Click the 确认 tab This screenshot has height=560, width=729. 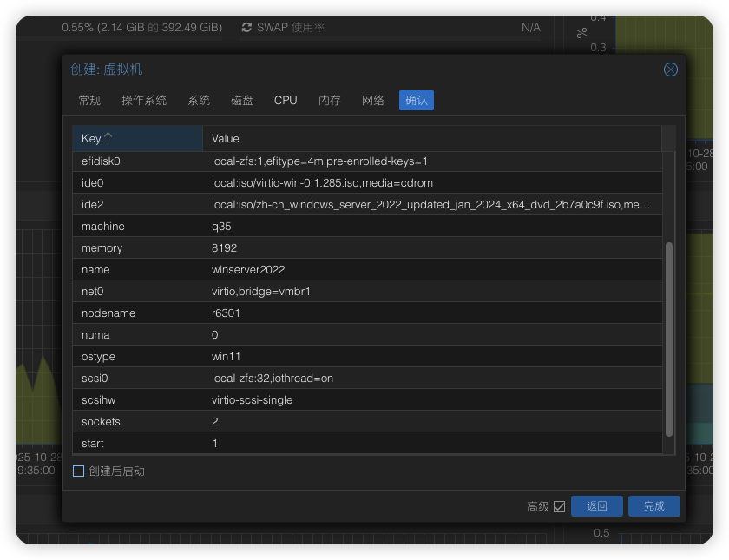pyautogui.click(x=417, y=101)
